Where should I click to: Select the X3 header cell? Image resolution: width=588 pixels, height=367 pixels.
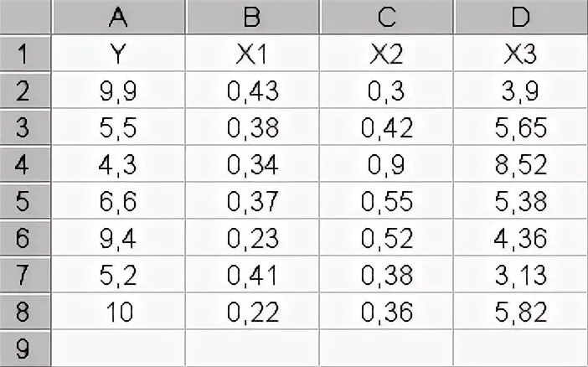pyautogui.click(x=520, y=53)
